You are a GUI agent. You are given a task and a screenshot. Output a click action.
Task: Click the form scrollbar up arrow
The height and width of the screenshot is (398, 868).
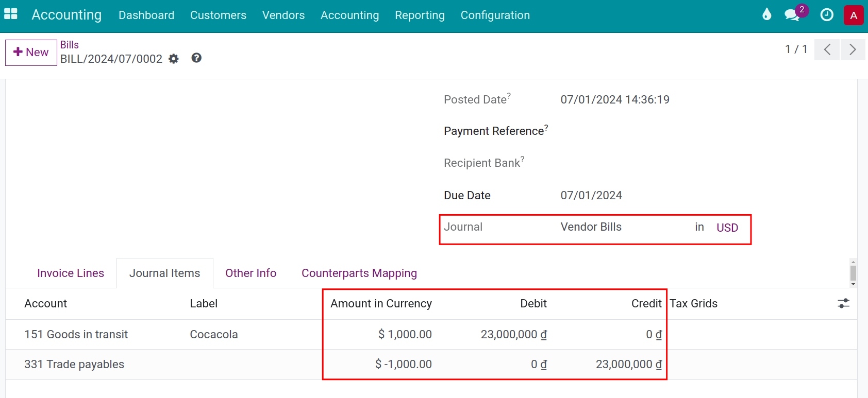[853, 262]
